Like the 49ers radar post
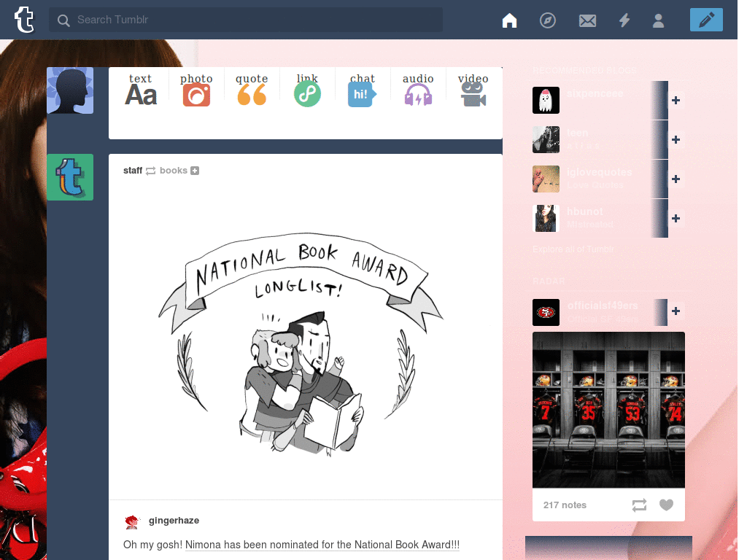 click(667, 505)
